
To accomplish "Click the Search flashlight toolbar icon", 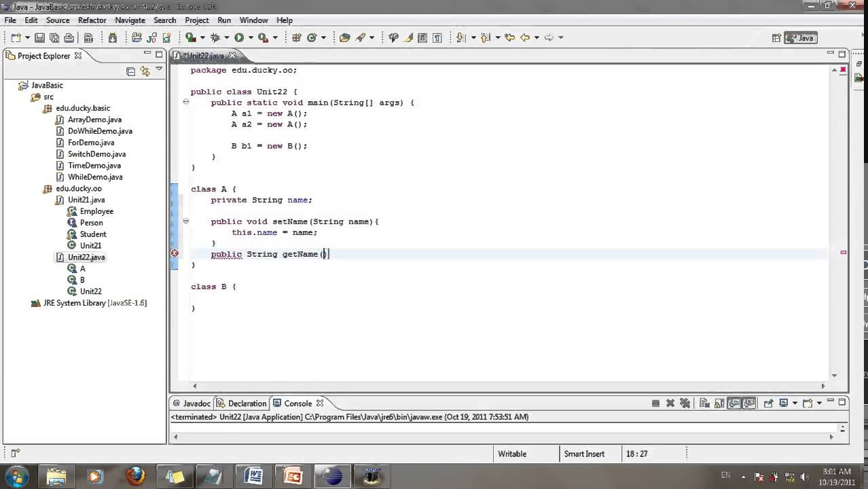I will tap(360, 38).
